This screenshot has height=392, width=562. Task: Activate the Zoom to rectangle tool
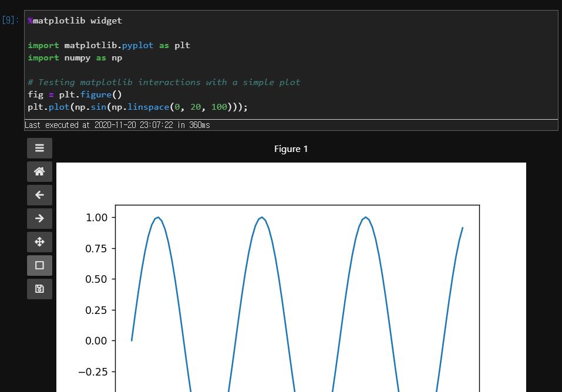(39, 265)
